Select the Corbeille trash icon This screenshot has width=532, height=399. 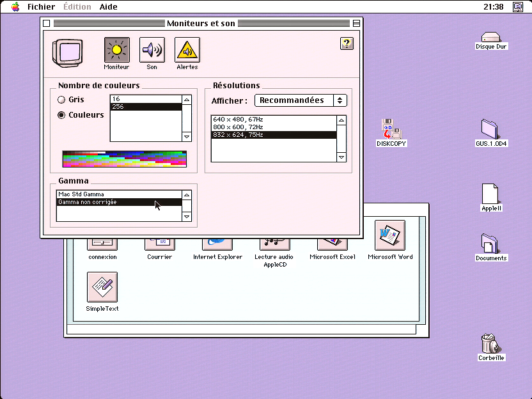pyautogui.click(x=490, y=343)
